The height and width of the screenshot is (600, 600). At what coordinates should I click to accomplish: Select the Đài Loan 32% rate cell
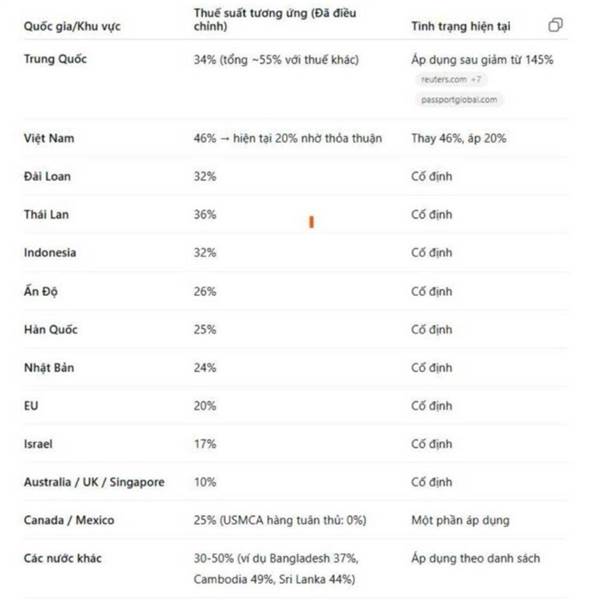tap(205, 176)
